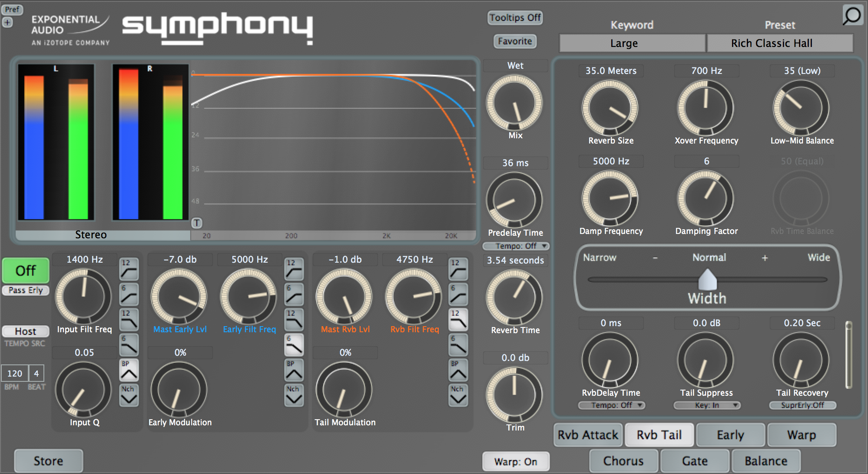This screenshot has width=868, height=474.
Task: Select 12 dB low-pass shape for early filter
Action: pyautogui.click(x=294, y=269)
